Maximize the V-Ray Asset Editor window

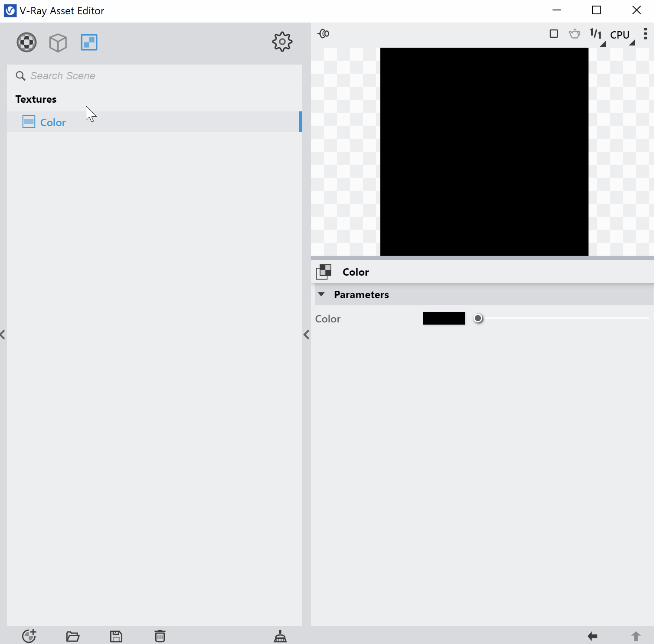click(596, 10)
